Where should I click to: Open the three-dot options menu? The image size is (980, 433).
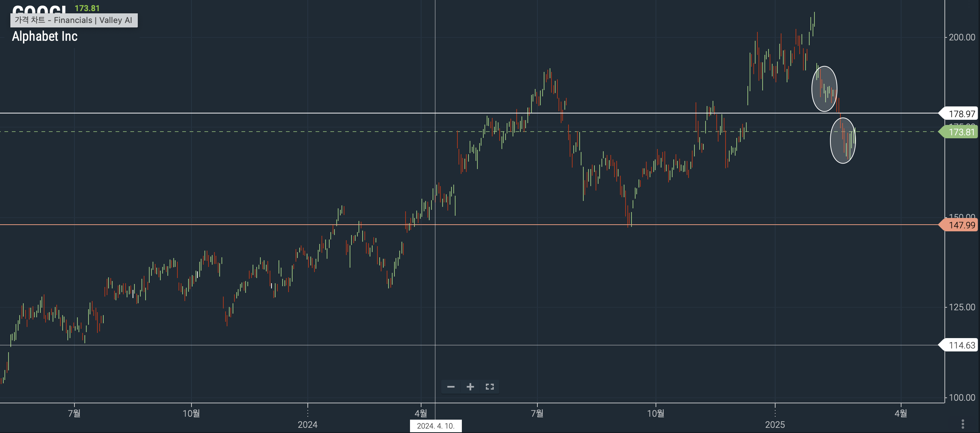point(963,424)
